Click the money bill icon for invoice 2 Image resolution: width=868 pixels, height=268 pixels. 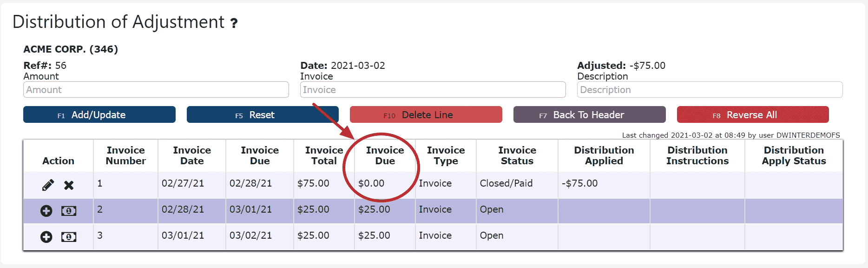point(69,211)
